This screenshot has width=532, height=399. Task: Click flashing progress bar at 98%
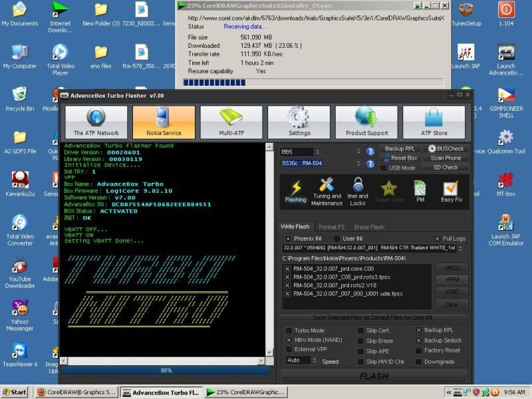[x=166, y=370]
